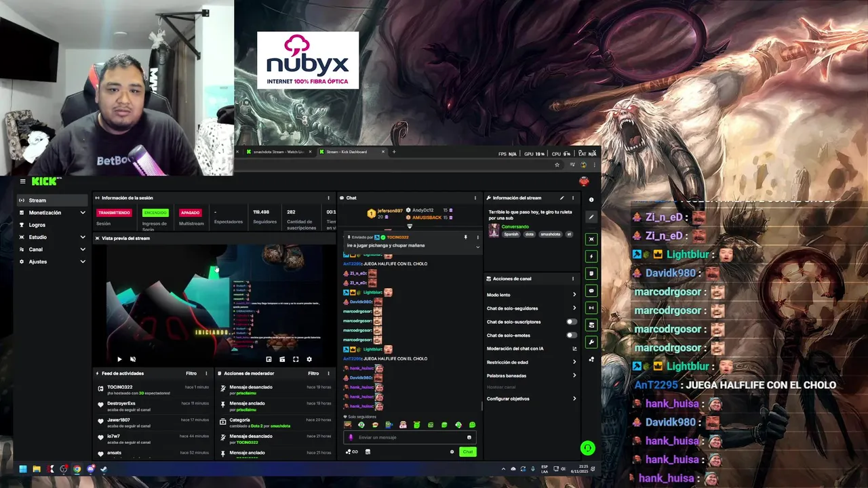
Task: Open Chat panel options menu
Action: pyautogui.click(x=475, y=198)
